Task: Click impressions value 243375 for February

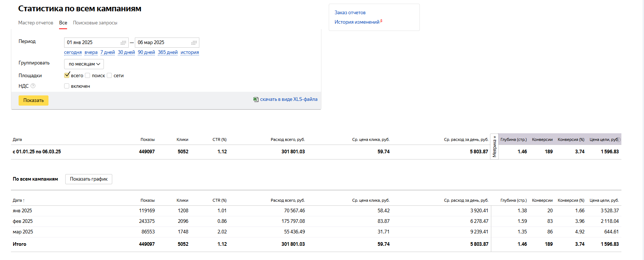Action: (147, 221)
